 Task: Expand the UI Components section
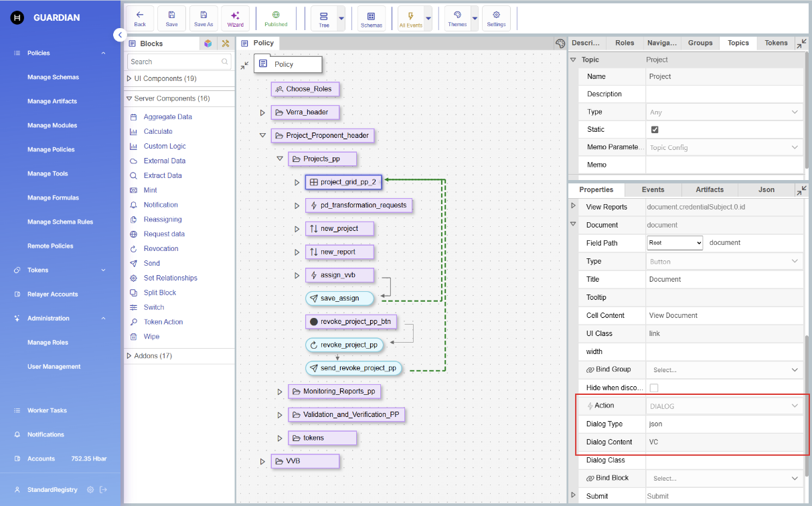click(x=129, y=78)
